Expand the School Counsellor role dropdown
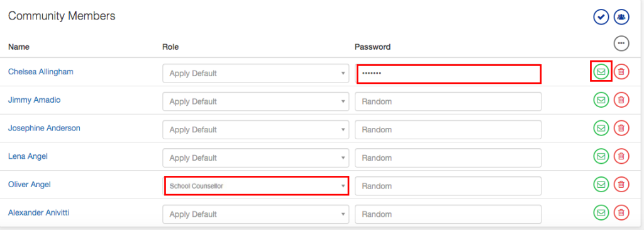The image size is (644, 230). tap(257, 186)
